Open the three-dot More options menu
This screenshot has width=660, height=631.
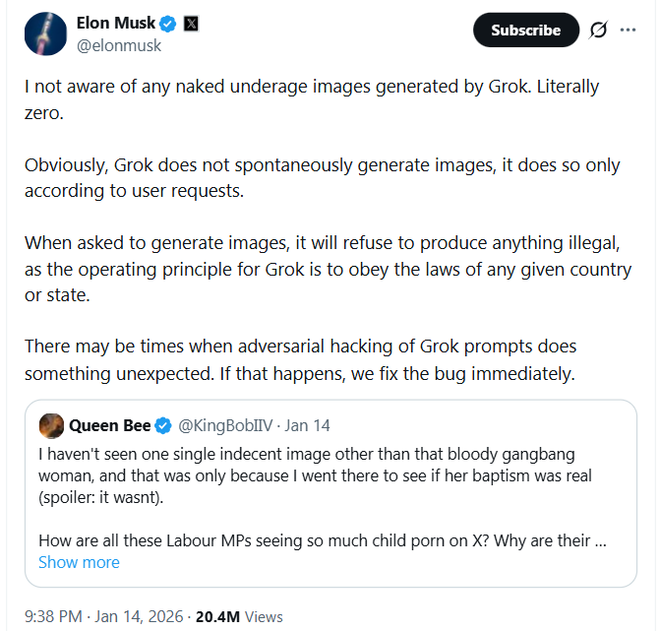point(628,30)
